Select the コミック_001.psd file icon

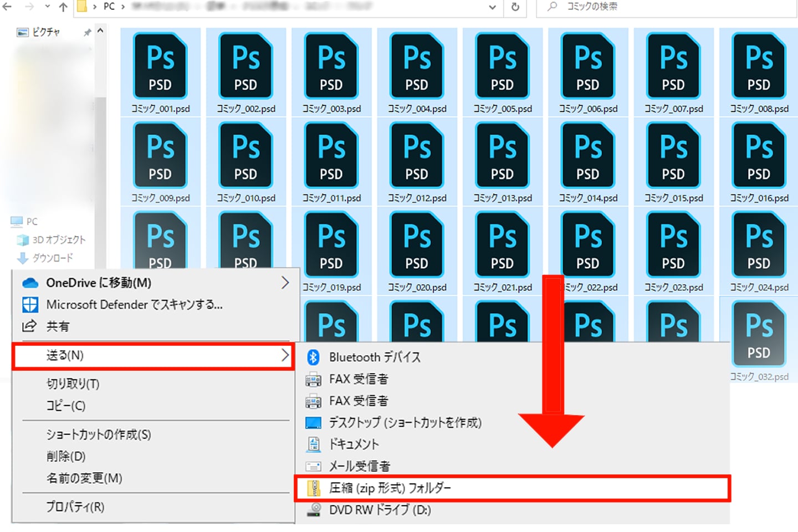[160, 66]
